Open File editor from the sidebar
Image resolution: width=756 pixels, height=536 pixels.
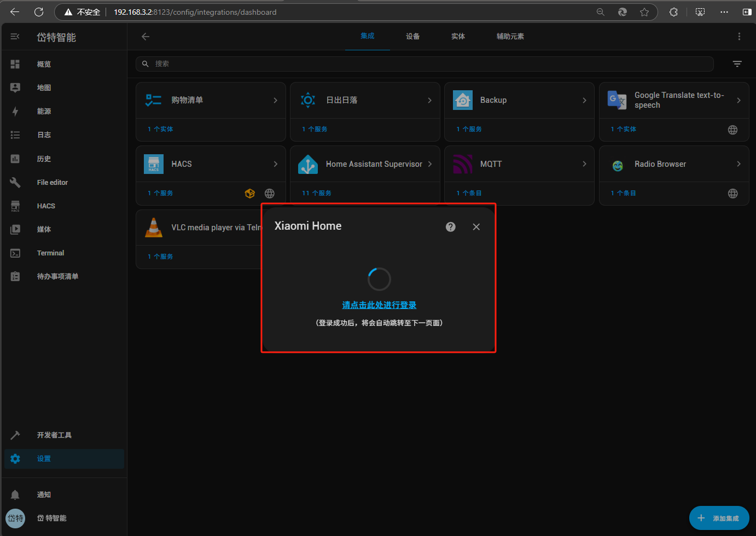[x=52, y=183]
